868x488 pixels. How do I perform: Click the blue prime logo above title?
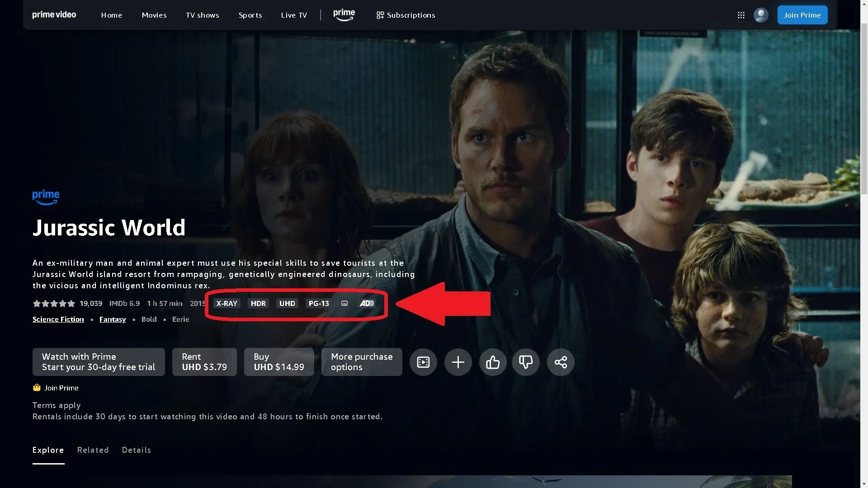[x=46, y=197]
